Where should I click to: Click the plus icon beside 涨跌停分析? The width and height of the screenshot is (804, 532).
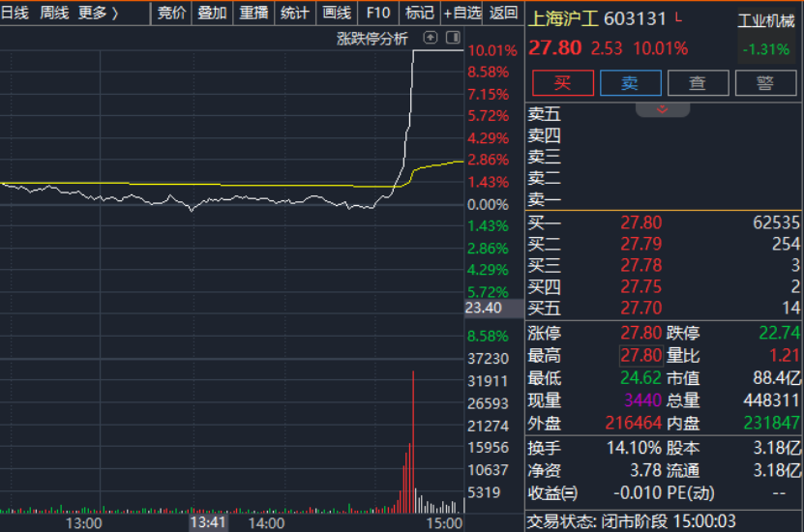point(431,38)
